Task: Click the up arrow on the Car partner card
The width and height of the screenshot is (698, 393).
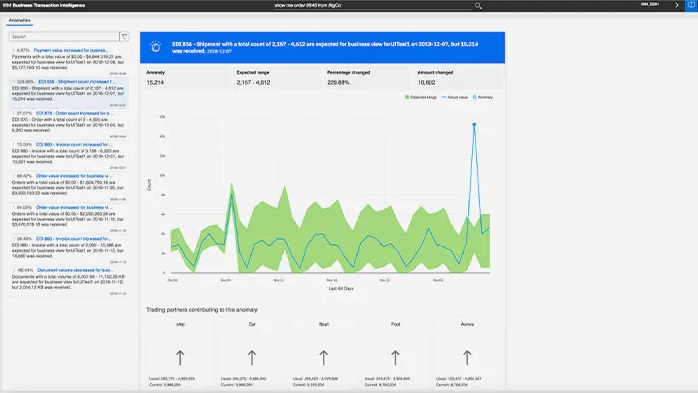Action: click(x=252, y=357)
